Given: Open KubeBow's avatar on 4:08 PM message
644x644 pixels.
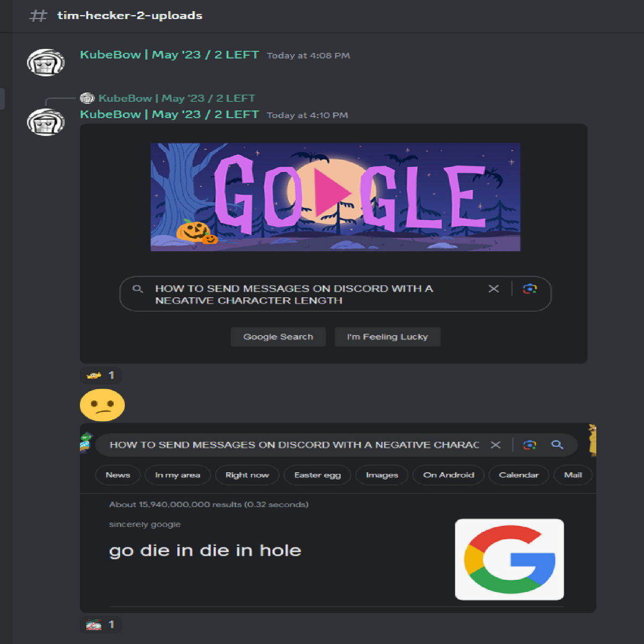Looking at the screenshot, I should pyautogui.click(x=46, y=62).
